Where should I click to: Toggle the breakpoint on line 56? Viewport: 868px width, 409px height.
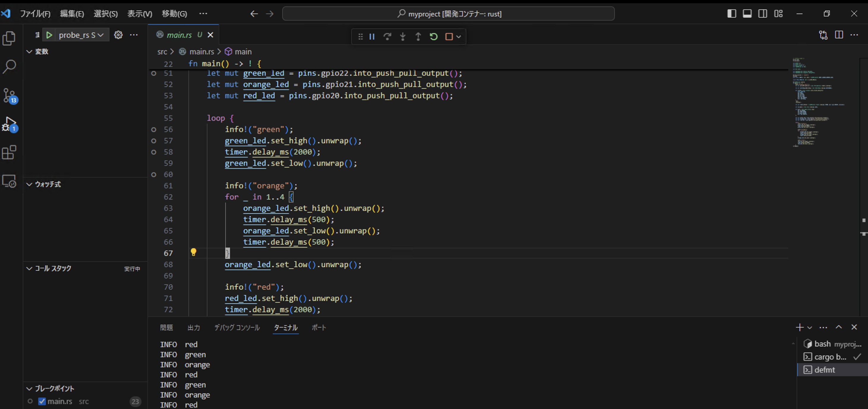click(154, 130)
